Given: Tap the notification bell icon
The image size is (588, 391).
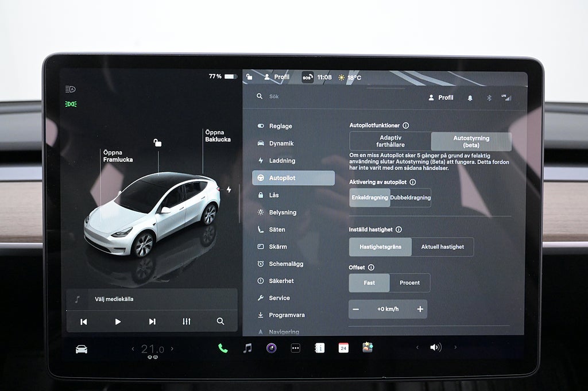Looking at the screenshot, I should pyautogui.click(x=470, y=98).
